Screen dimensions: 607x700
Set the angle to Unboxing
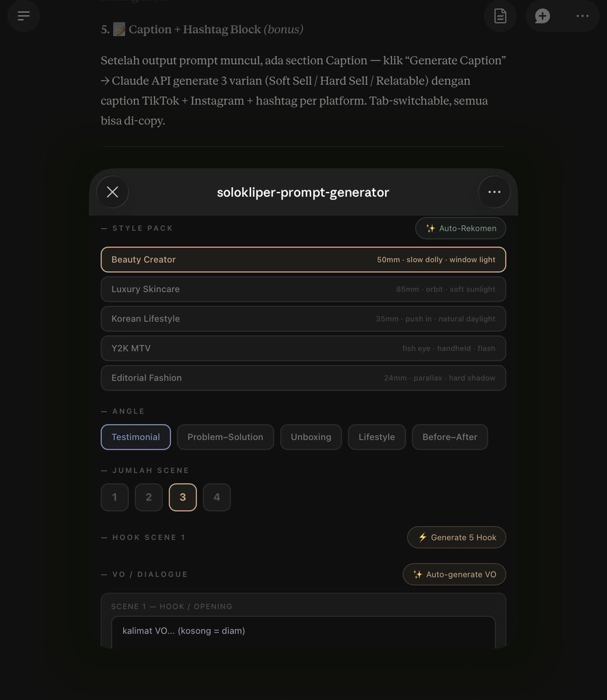311,437
